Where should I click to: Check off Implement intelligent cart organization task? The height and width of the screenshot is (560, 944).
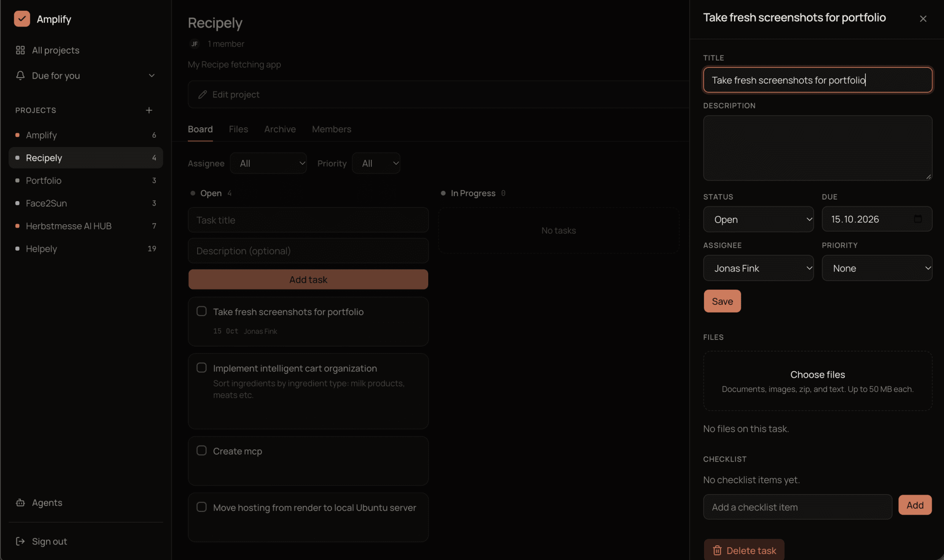(201, 368)
